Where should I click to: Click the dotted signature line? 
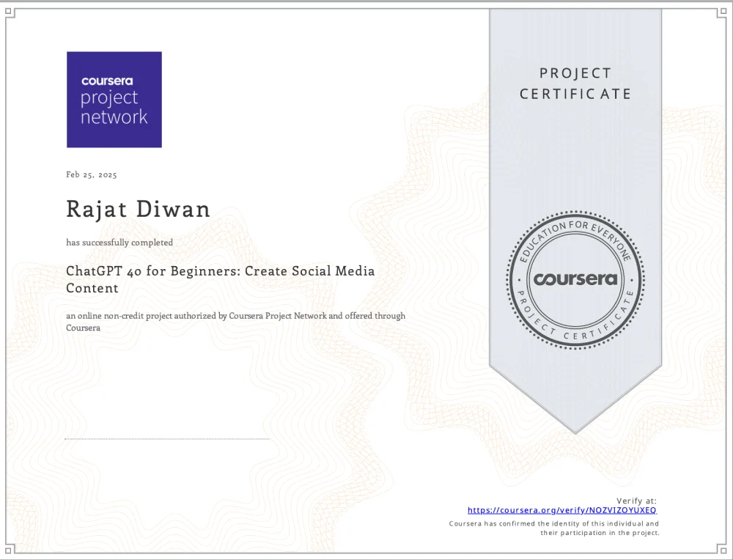[167, 439]
